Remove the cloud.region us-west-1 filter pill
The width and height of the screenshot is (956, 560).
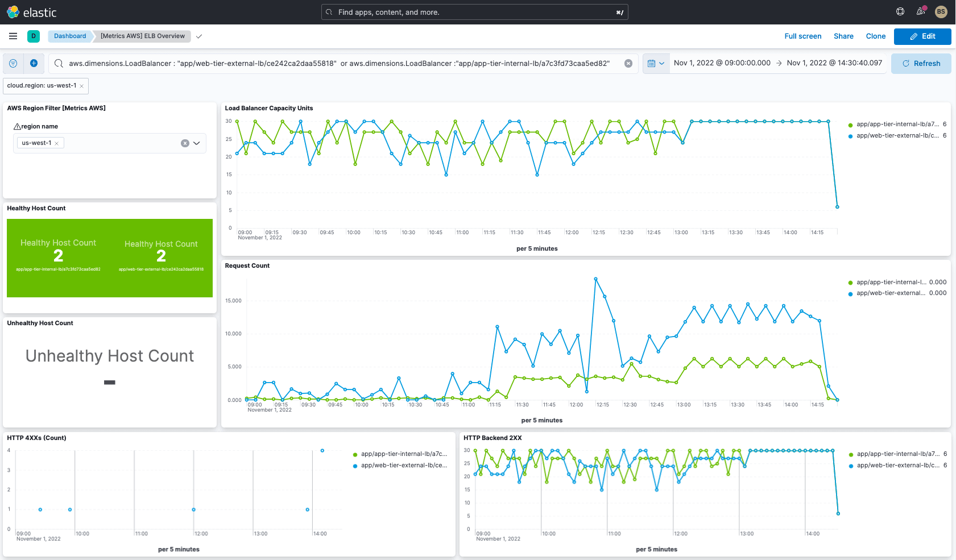pos(82,86)
